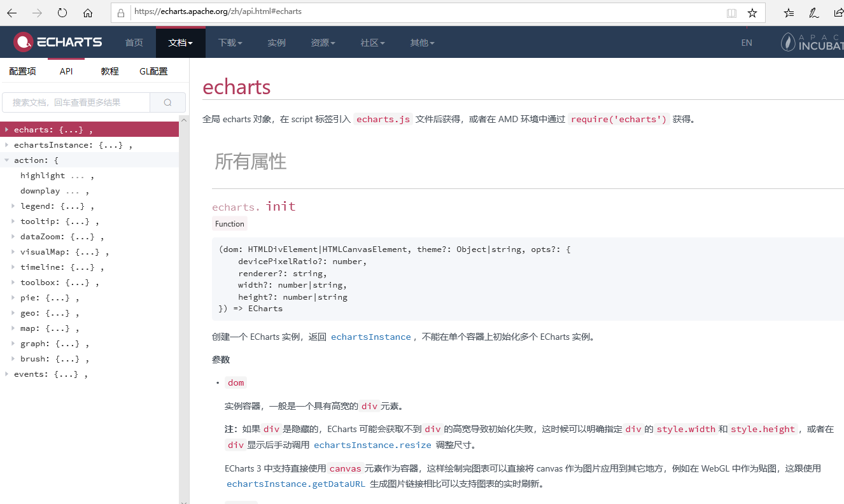
Task: Open reading view icon in address bar
Action: 732,13
